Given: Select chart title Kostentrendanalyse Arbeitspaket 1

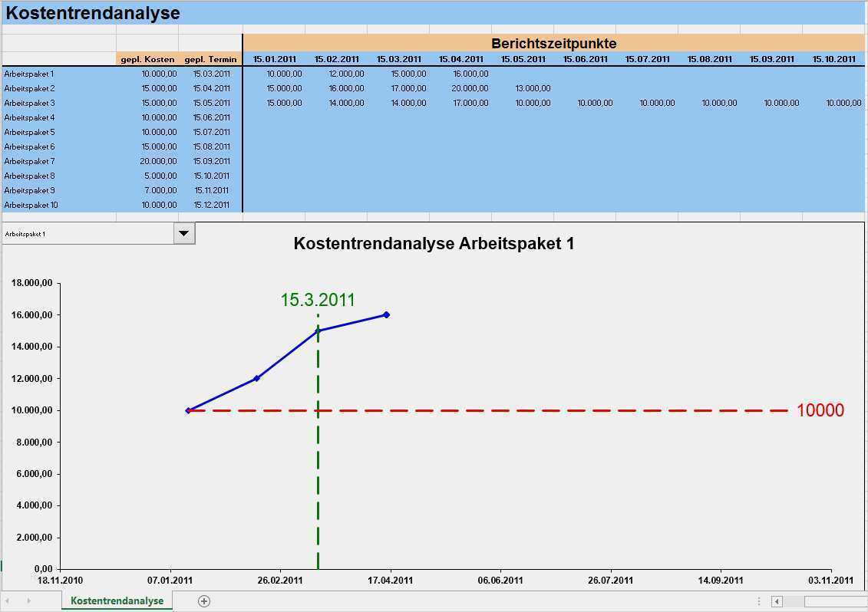Looking at the screenshot, I should pos(434,244).
